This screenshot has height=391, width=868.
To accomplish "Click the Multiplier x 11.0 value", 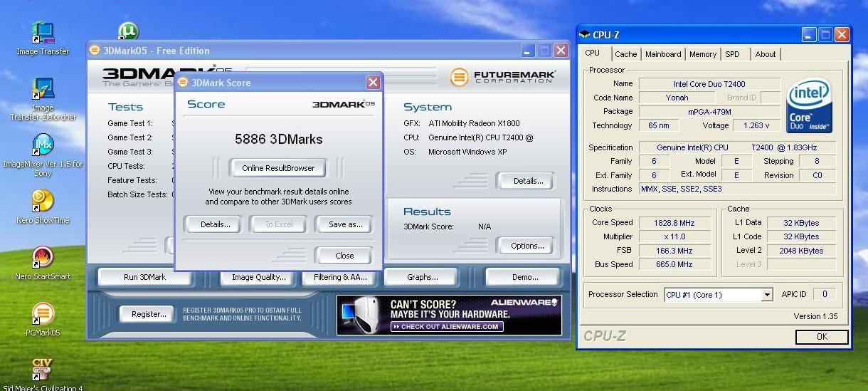I will 674,236.
